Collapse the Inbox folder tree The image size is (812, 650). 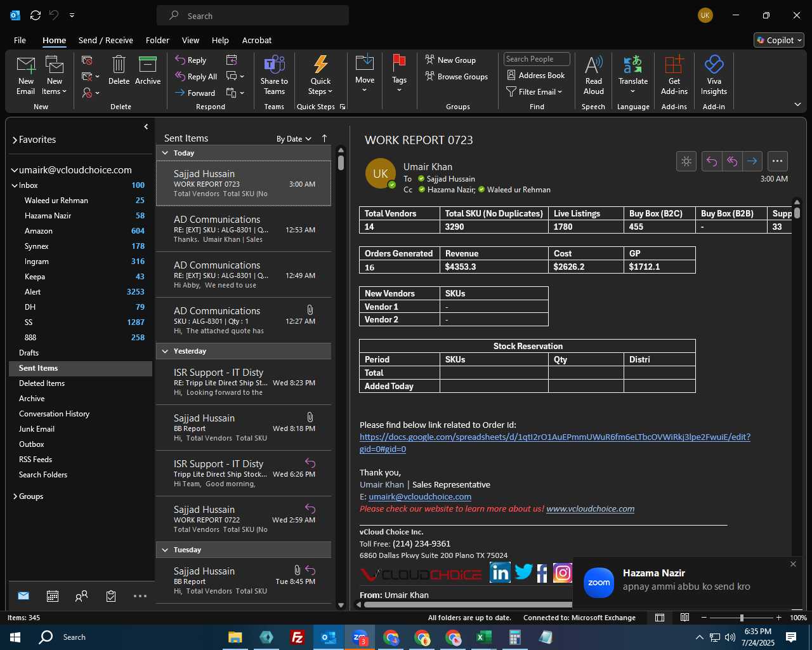(x=15, y=185)
